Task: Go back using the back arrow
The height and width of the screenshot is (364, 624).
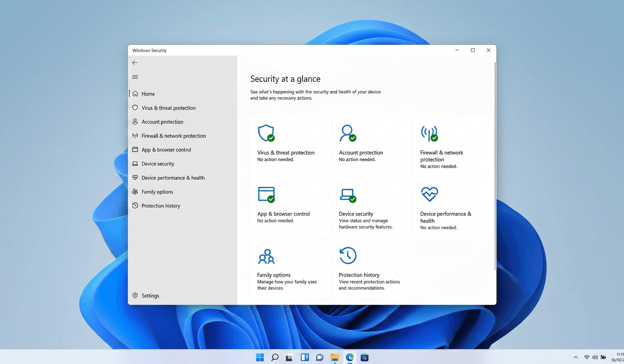Action: (x=135, y=62)
